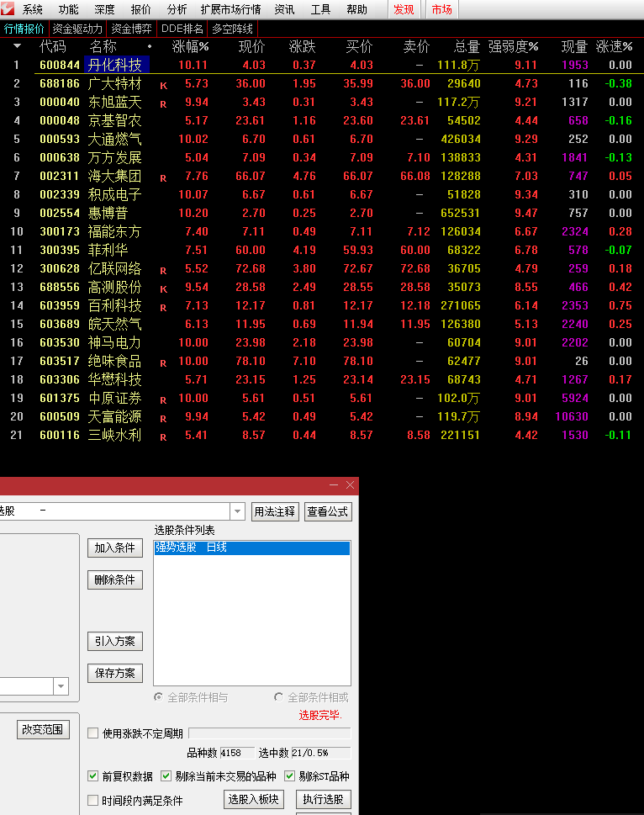Open the 帮助 menu
644x815 pixels.
click(x=356, y=9)
